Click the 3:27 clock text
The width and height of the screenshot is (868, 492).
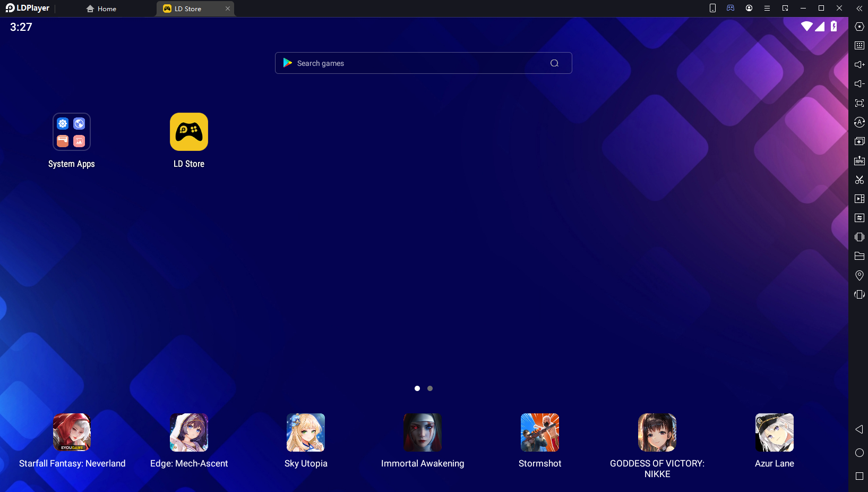pyautogui.click(x=21, y=27)
